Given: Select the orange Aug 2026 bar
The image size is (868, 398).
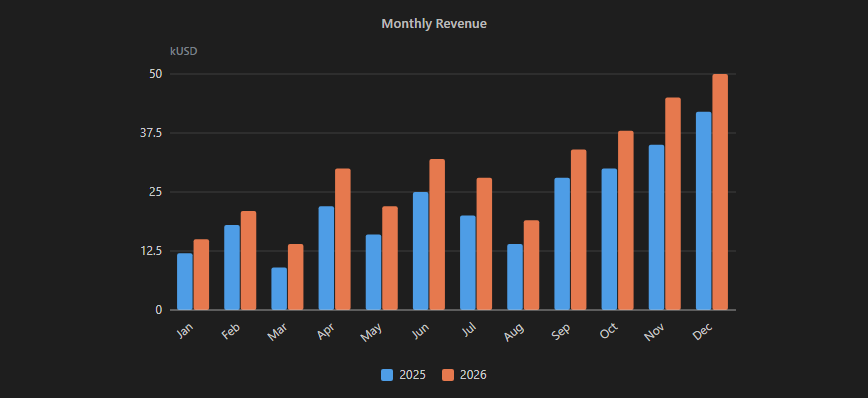Looking at the screenshot, I should click(x=531, y=265).
